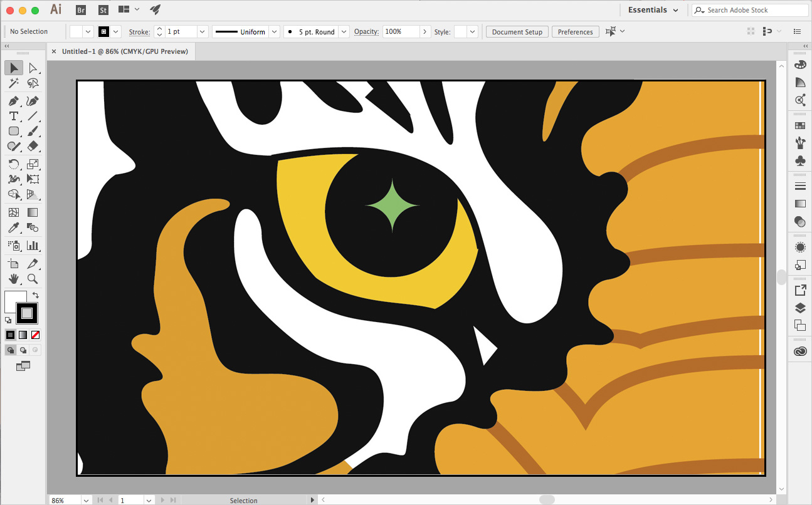The width and height of the screenshot is (812, 505).
Task: Select the Rounded Rectangle shape tool
Action: 14,131
